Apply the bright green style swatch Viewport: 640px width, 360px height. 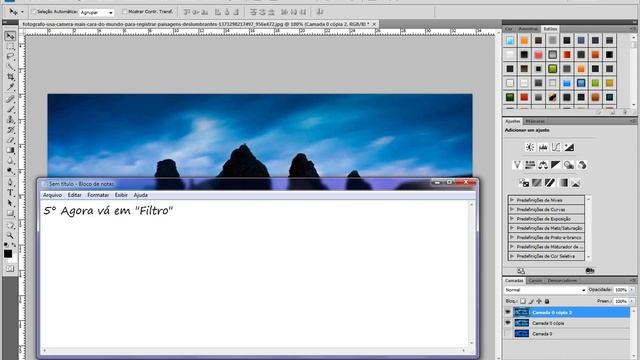(x=553, y=69)
